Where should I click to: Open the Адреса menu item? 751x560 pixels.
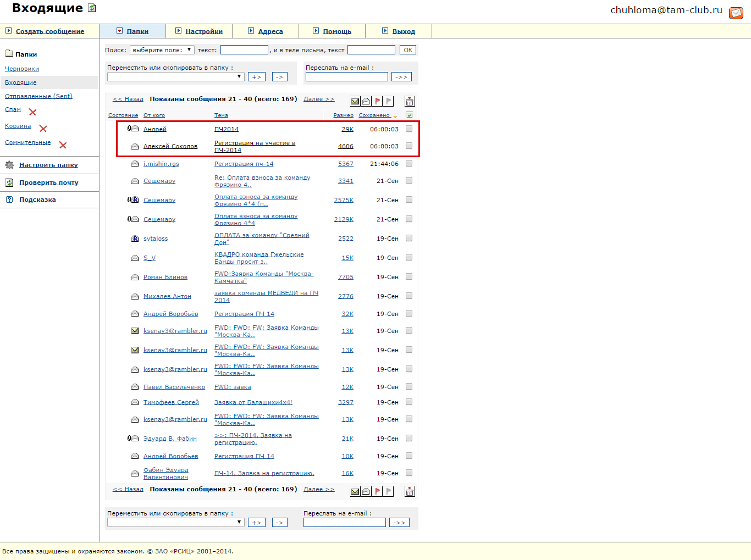click(x=270, y=31)
